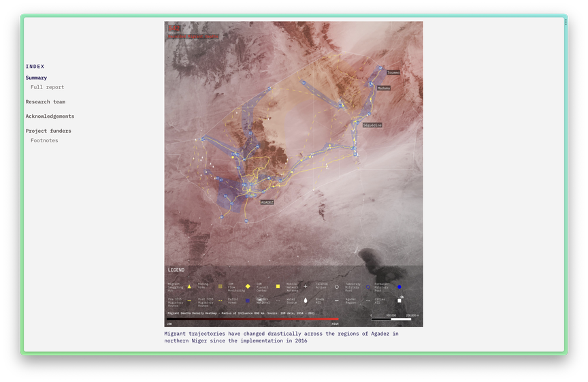Click the map distance scale bar
Image resolution: width=588 pixels, height=382 pixels.
pos(391,319)
